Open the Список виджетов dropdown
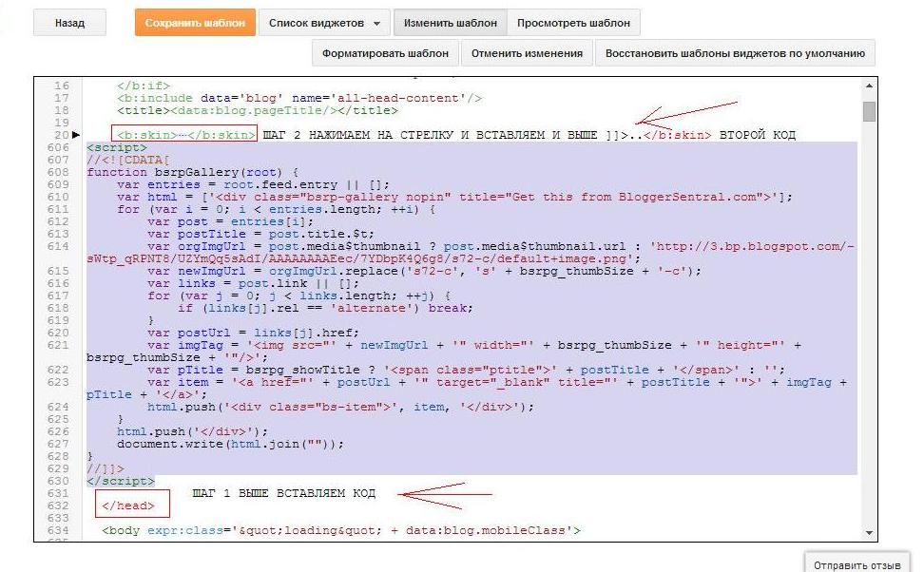Viewport: 924px width, 572px height. pos(324,23)
